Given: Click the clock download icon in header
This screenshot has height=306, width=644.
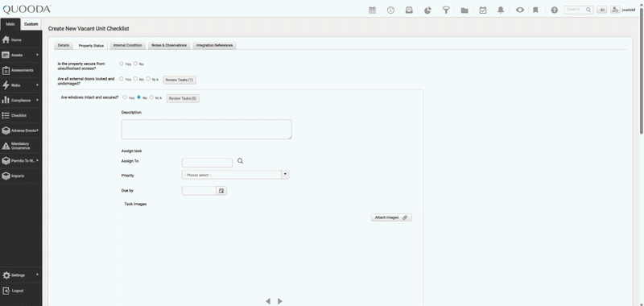Looking at the screenshot, I should click(x=390, y=10).
